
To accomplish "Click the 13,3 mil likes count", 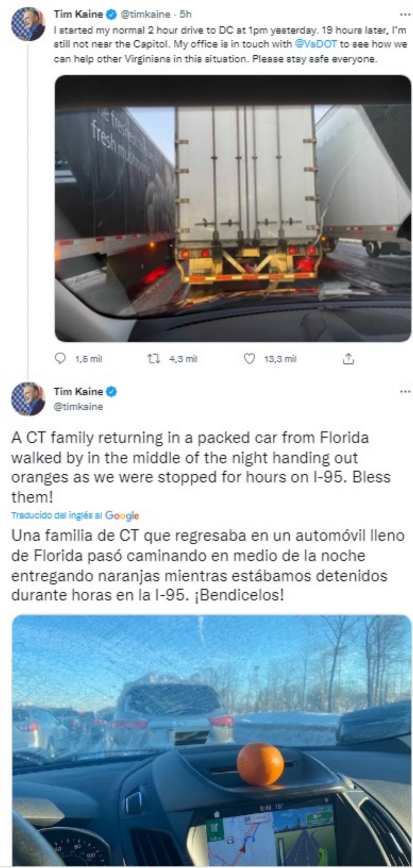I will pyautogui.click(x=280, y=359).
